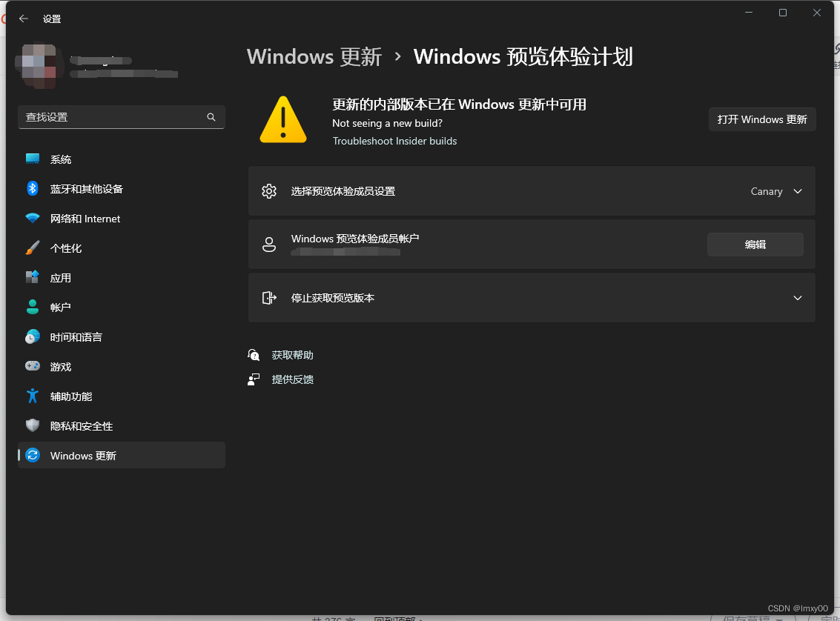
Task: Select 个性化 in the sidebar
Action: click(121, 248)
